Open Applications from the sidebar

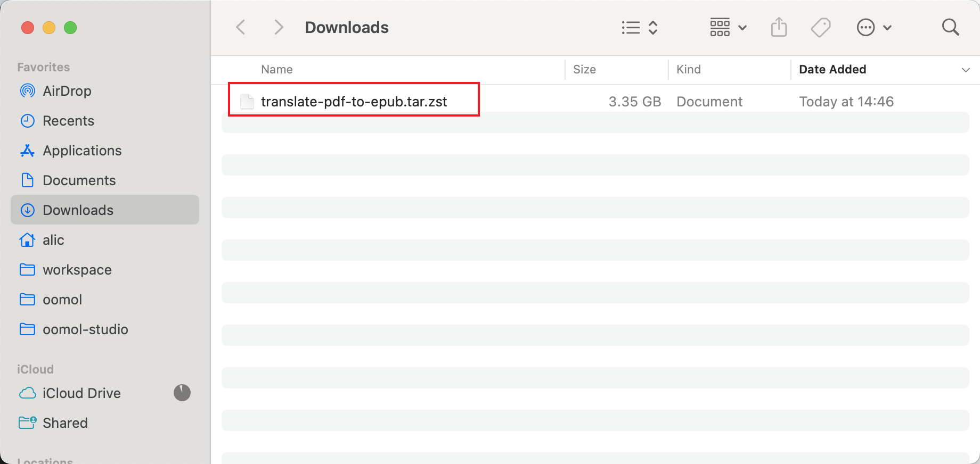[x=82, y=151]
